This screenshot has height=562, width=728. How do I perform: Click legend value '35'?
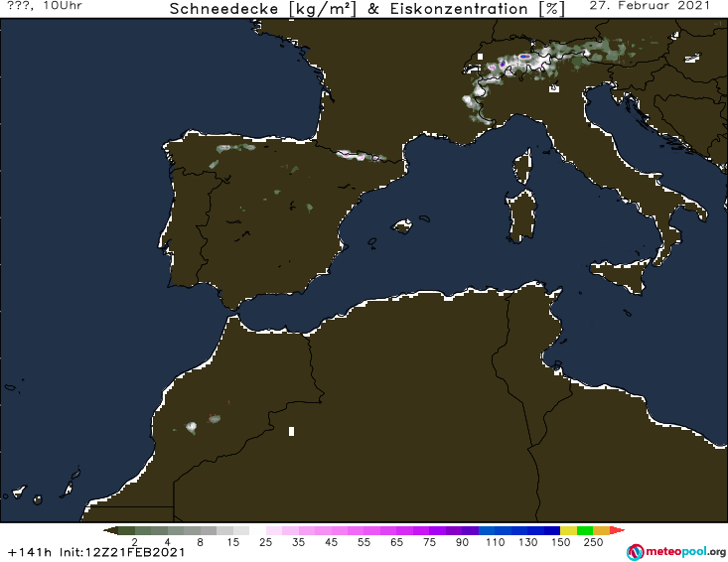pos(299,542)
